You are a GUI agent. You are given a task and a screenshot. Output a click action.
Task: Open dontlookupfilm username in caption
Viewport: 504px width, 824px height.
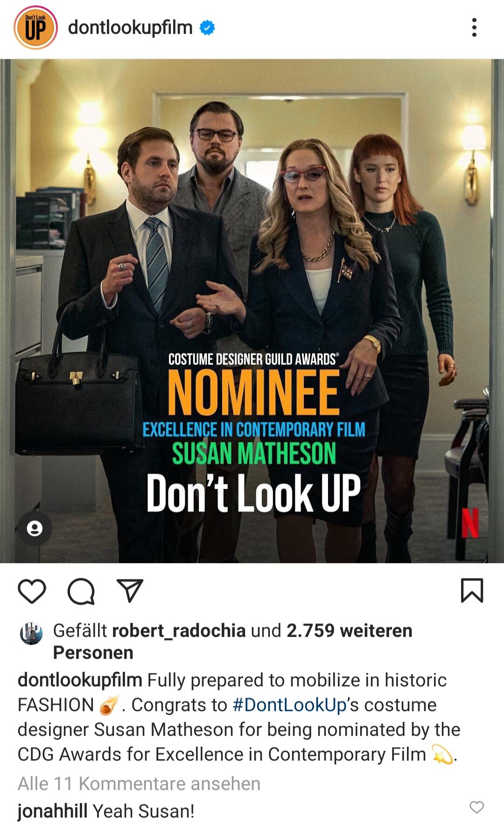(80, 680)
